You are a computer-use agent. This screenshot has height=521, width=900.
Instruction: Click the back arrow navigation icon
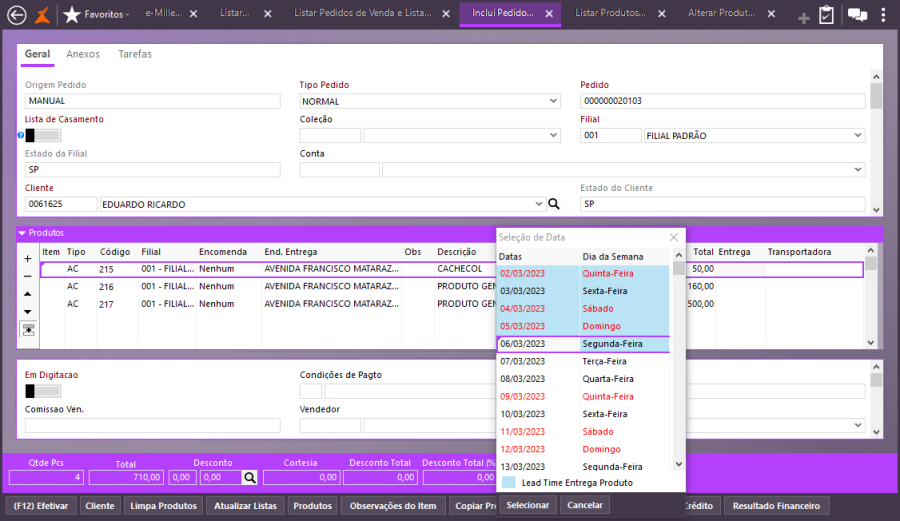(x=16, y=14)
